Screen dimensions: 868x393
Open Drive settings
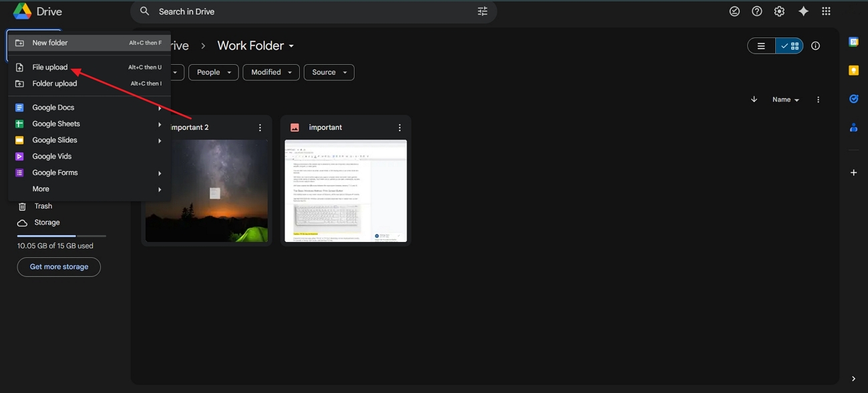click(x=779, y=11)
